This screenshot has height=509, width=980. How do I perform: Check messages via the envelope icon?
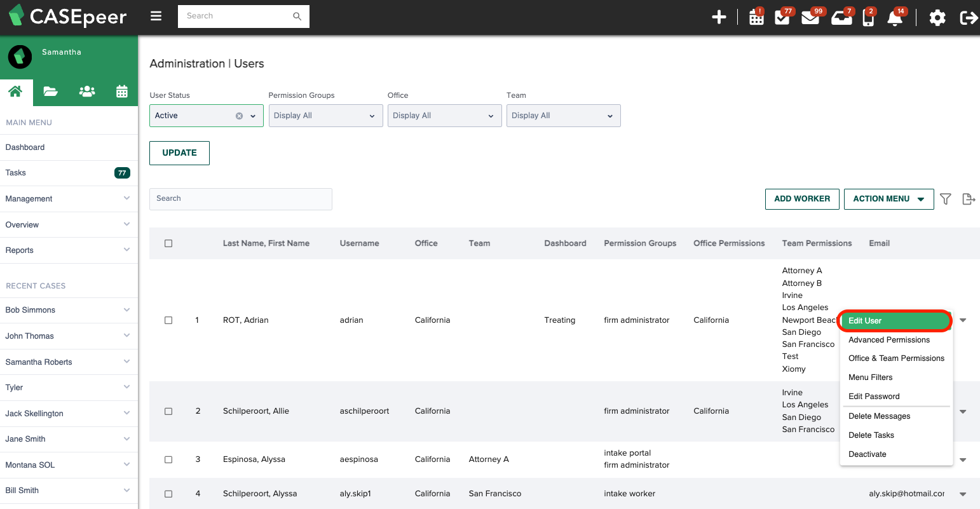[x=810, y=17]
